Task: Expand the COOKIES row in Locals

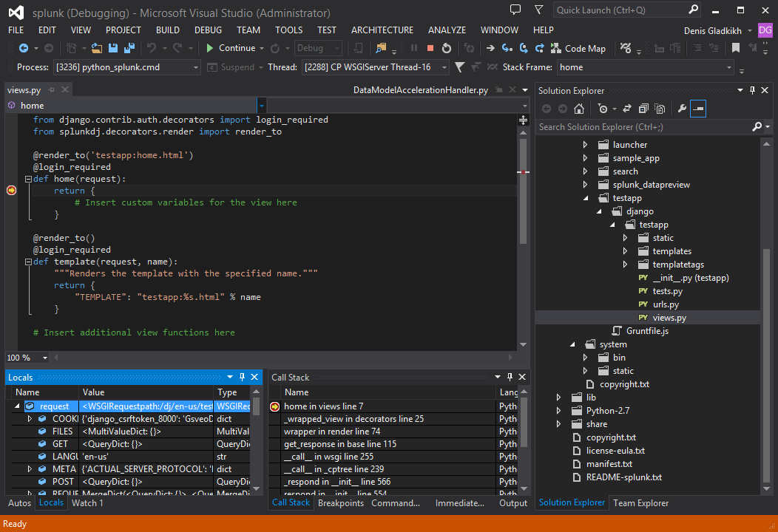Action: [x=30, y=419]
